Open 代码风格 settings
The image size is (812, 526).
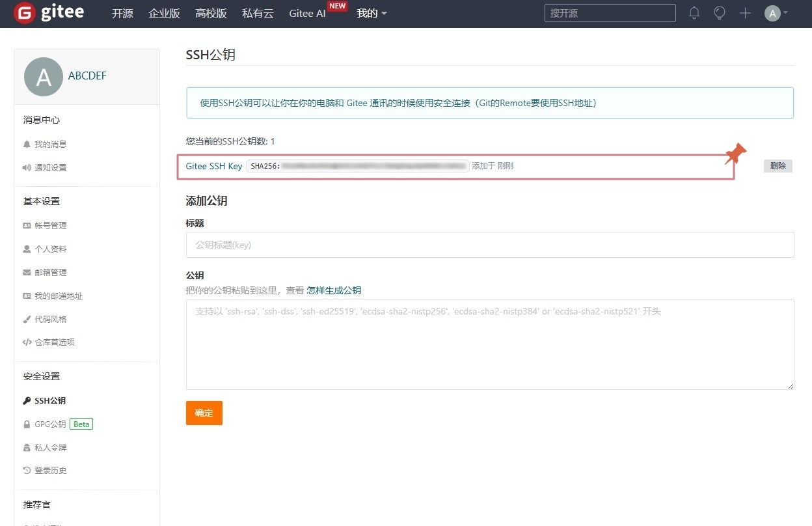tap(51, 319)
